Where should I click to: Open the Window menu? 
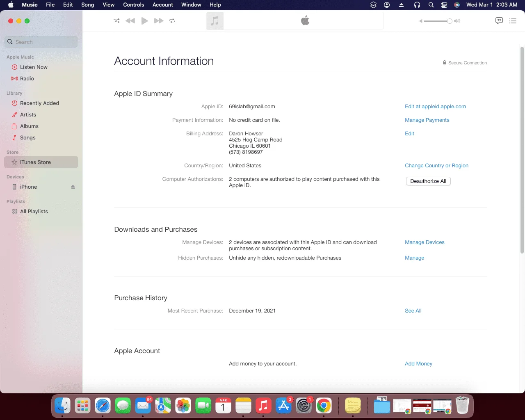tap(191, 5)
